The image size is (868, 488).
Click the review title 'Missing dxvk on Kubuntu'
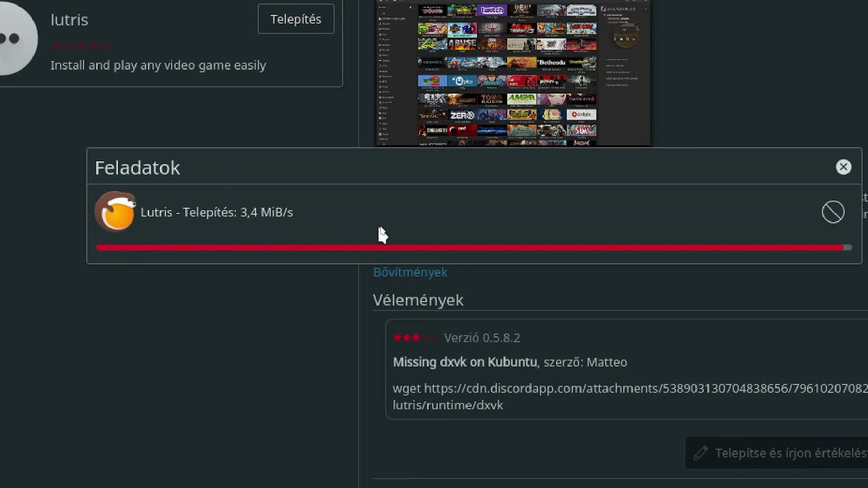(x=465, y=362)
